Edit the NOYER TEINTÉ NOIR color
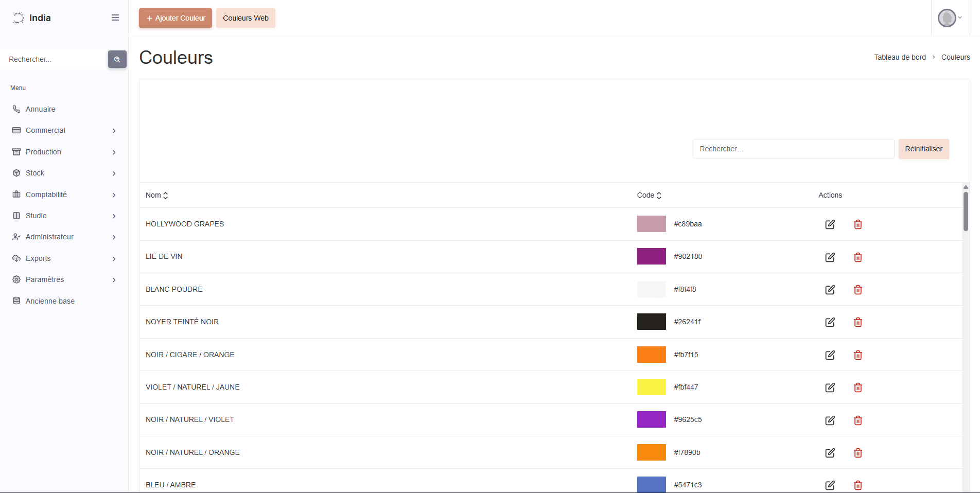Viewport: 980px width, 493px height. (x=830, y=322)
